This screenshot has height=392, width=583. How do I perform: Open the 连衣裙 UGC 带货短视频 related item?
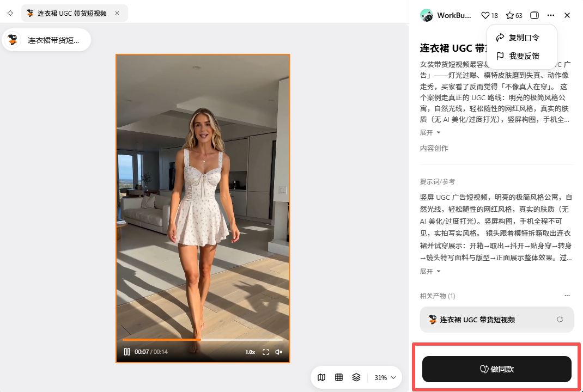pyautogui.click(x=497, y=320)
